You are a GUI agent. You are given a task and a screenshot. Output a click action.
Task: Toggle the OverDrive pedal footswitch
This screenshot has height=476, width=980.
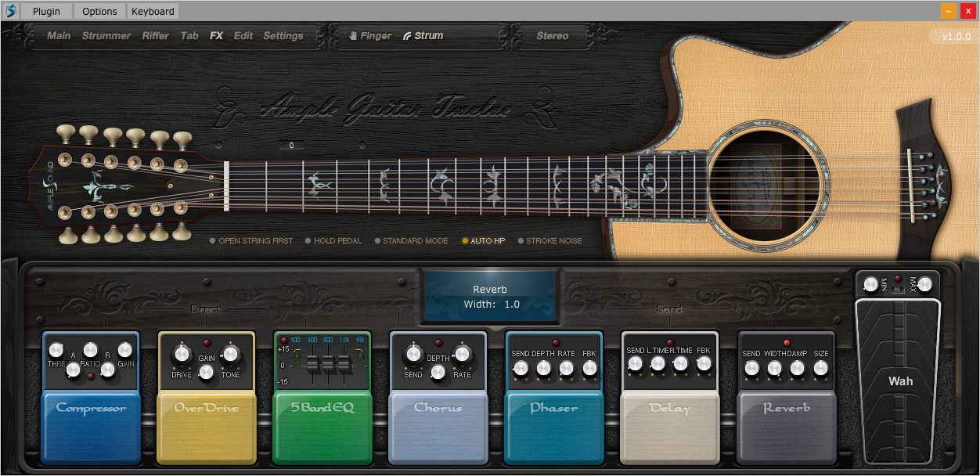click(x=206, y=427)
